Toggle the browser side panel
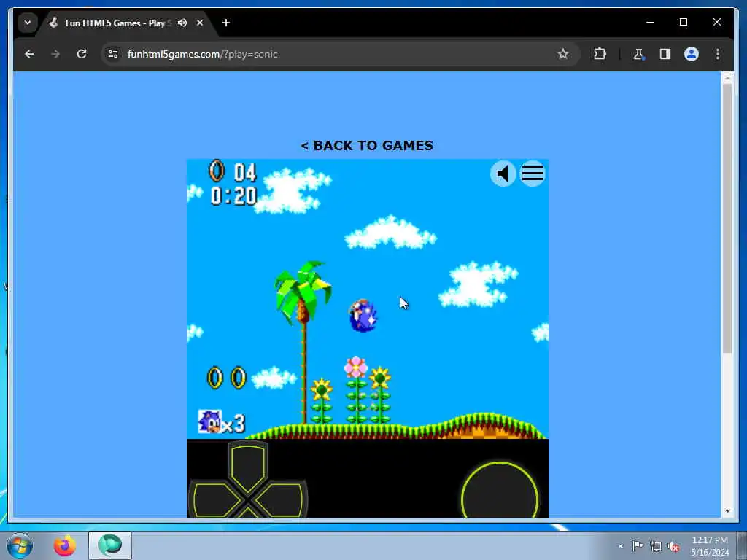Screen dimensions: 747x560 click(x=665, y=54)
